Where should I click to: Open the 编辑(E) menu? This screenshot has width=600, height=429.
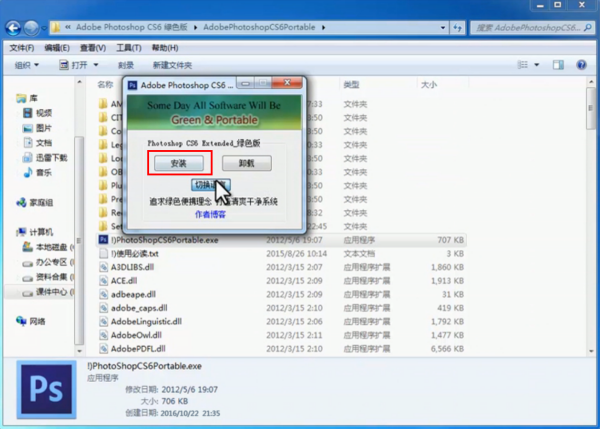coord(57,48)
